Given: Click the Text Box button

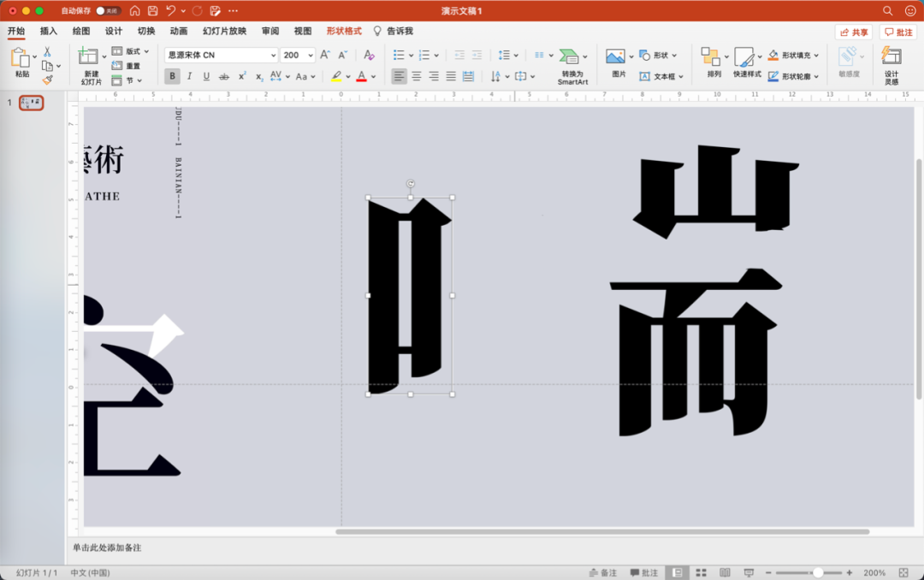Looking at the screenshot, I should pyautogui.click(x=661, y=77).
